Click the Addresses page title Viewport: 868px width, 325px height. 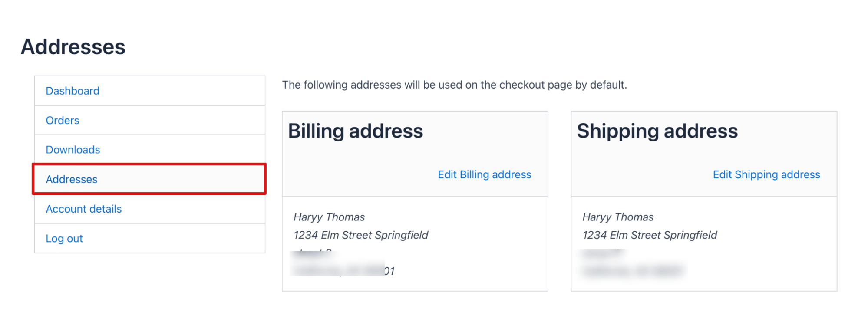click(74, 47)
